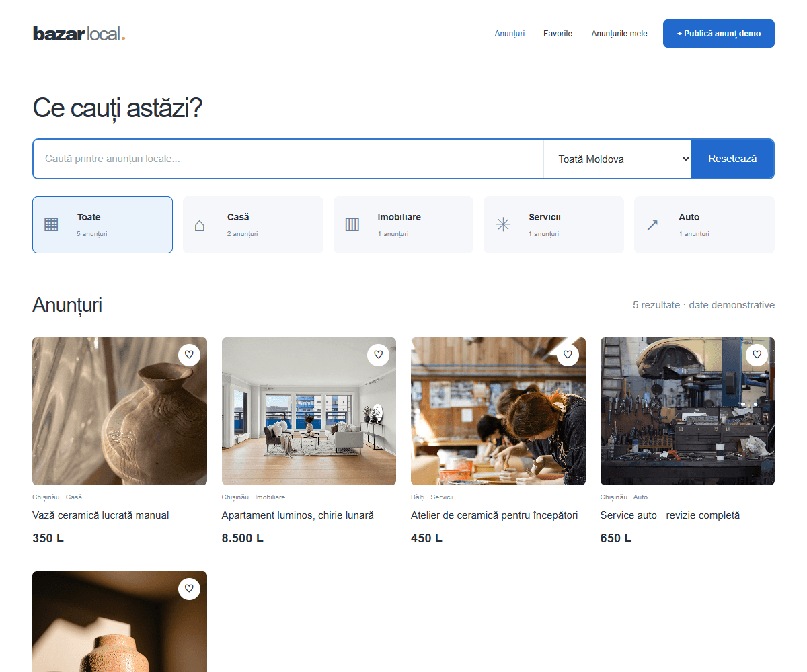Open the auto service garage photo
Viewport: 807px width, 672px height.
coord(687,411)
